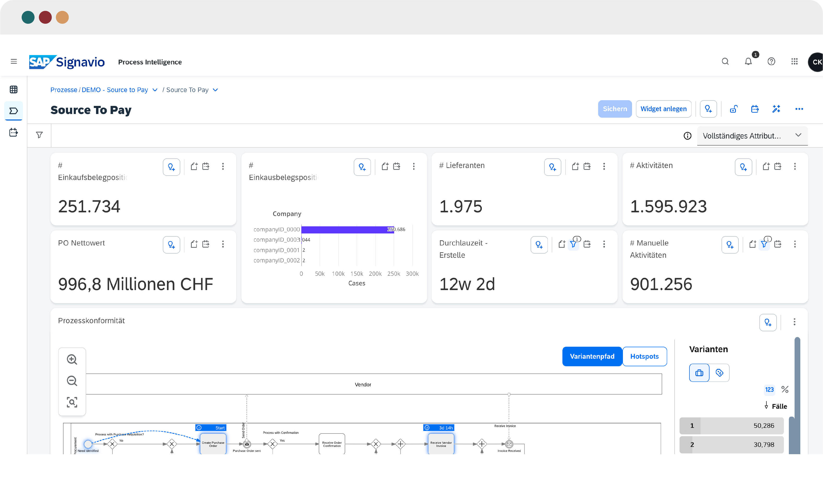Viewport: 823px width, 504px height.
Task: Open the search icon in the top bar
Action: (725, 62)
